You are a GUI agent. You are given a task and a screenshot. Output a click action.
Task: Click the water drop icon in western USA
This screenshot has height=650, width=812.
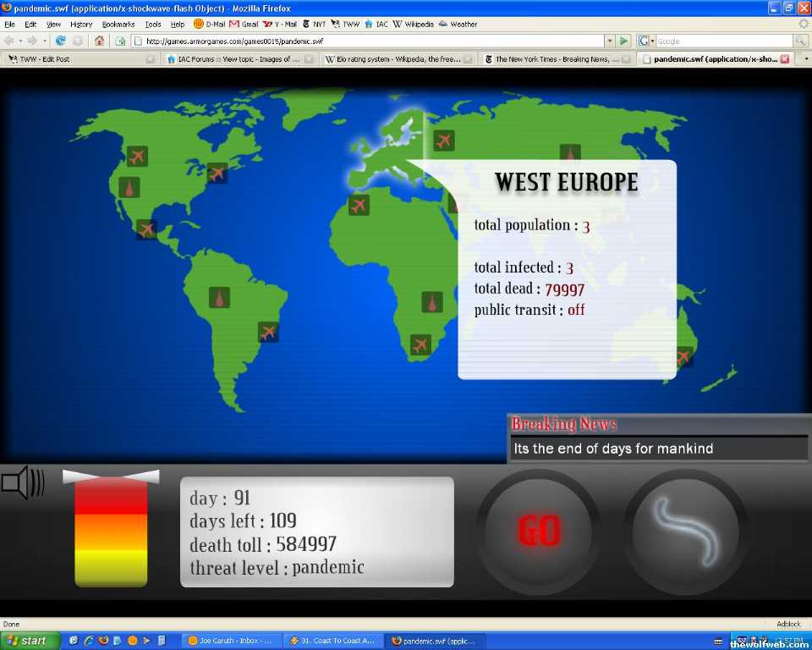(x=129, y=187)
